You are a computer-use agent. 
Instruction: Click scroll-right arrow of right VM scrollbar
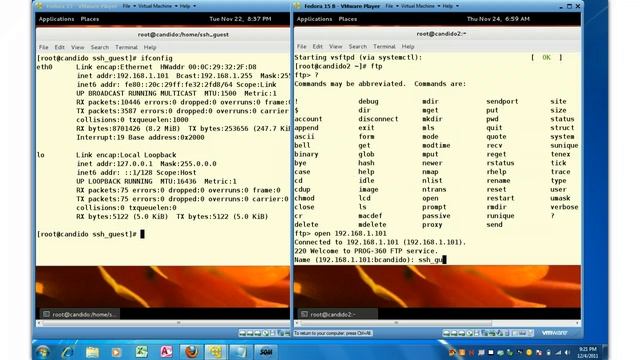(578, 323)
